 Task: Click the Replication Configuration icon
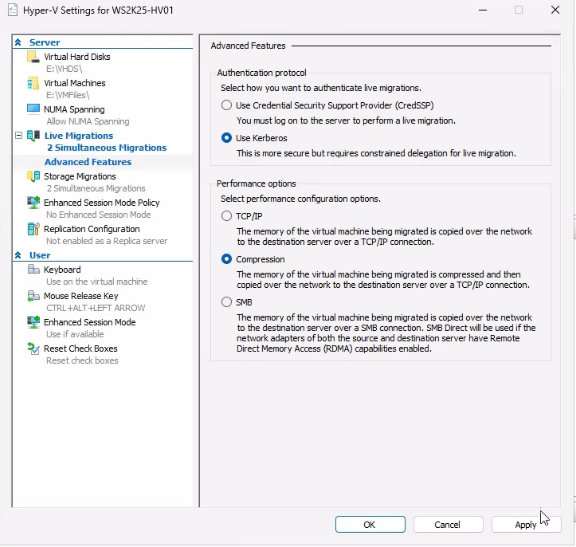[33, 229]
